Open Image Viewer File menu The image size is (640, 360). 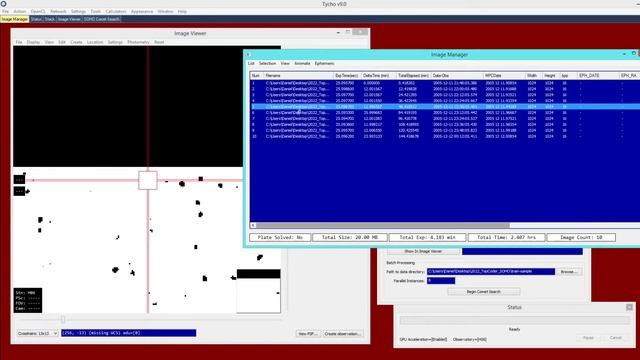click(x=19, y=42)
